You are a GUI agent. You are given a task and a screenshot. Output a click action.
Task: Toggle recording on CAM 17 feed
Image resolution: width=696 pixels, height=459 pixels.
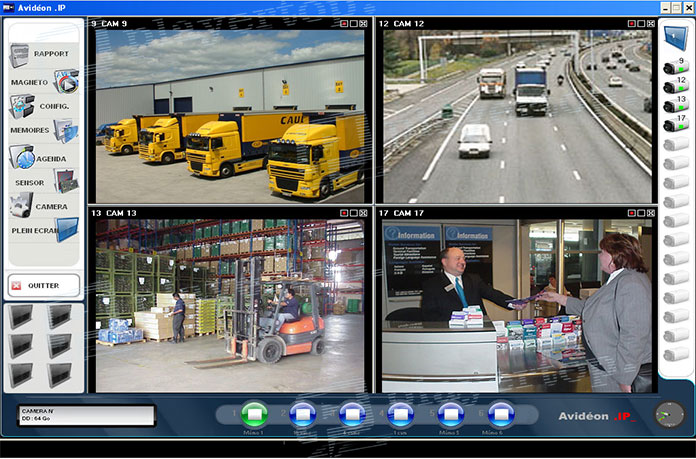631,213
